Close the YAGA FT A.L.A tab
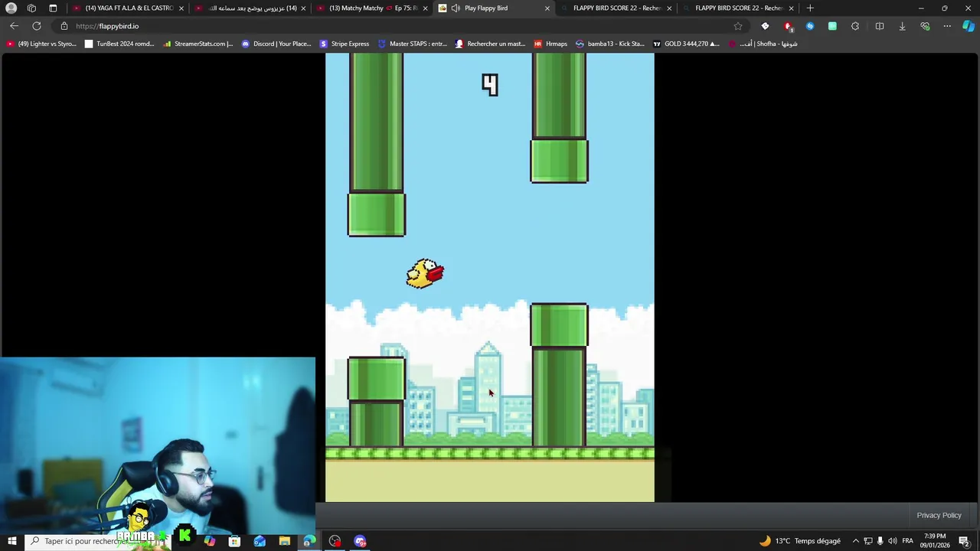 (x=181, y=8)
